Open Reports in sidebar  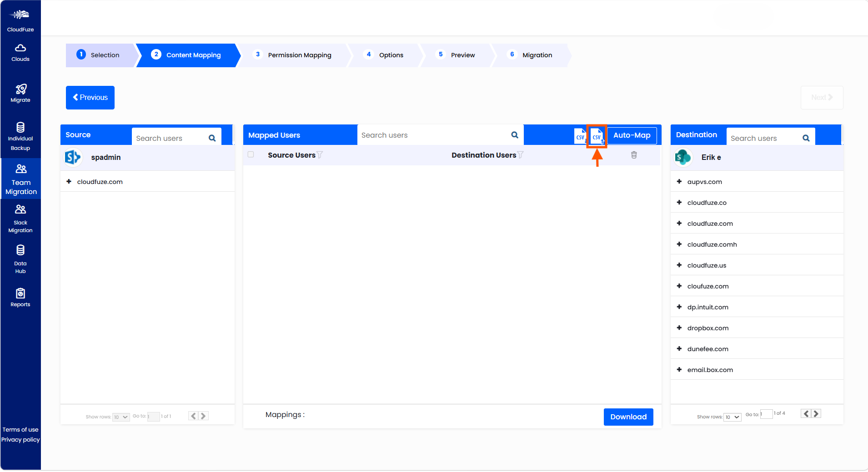click(x=20, y=298)
